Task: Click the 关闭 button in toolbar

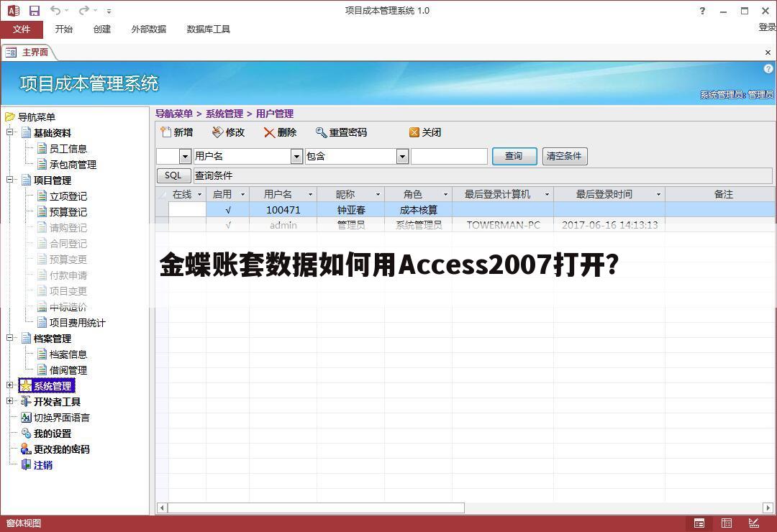Action: pyautogui.click(x=425, y=132)
